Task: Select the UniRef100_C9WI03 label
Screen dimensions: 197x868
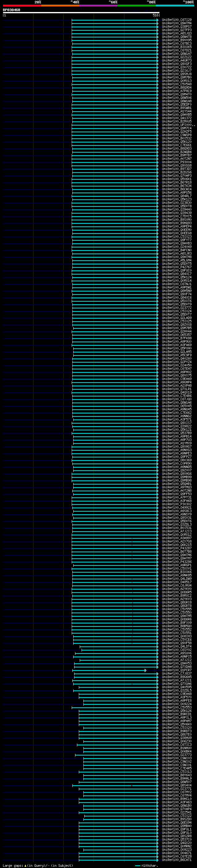Action: (177, 758)
